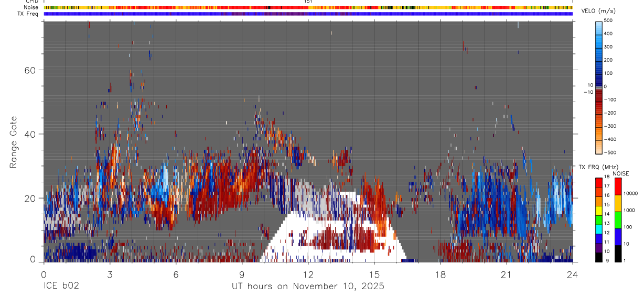Click the NOISE legend label 100
Screen dimensions: 644x297
coord(627,227)
